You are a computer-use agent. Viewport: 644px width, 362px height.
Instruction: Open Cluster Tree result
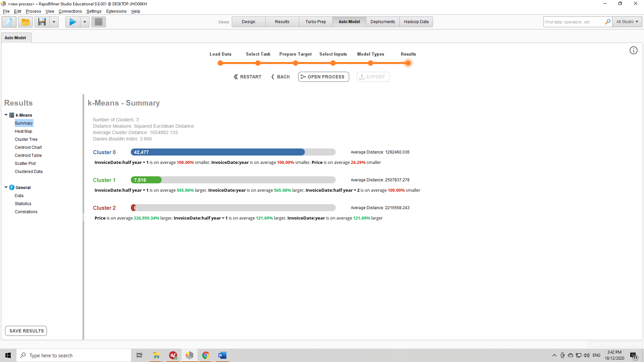click(x=26, y=139)
